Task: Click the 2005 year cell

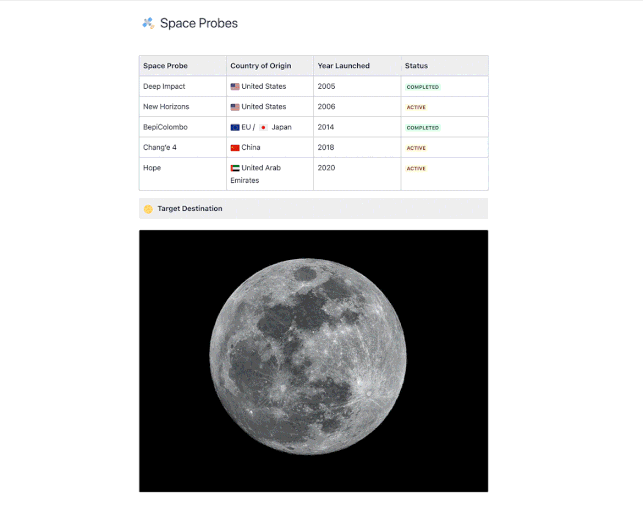Action: pyautogui.click(x=357, y=86)
